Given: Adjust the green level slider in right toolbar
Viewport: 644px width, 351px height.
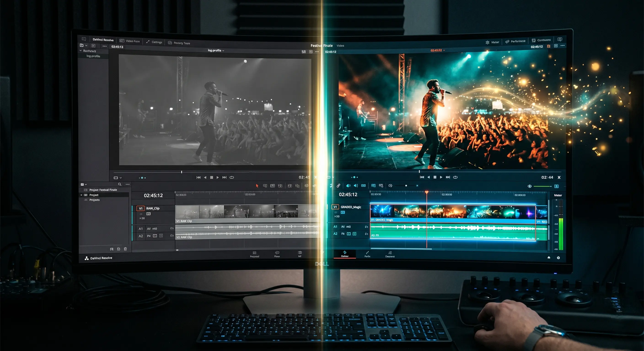Looking at the screenshot, I should (x=543, y=186).
